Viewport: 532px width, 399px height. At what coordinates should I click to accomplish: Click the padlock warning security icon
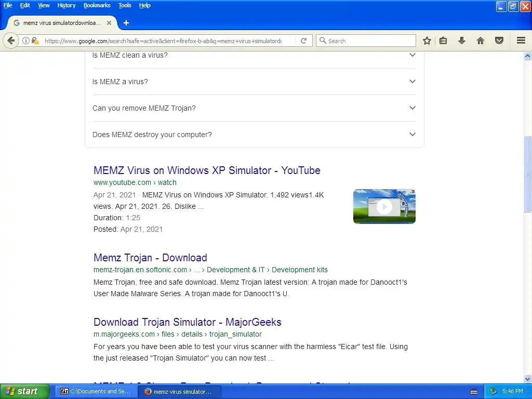35,41
